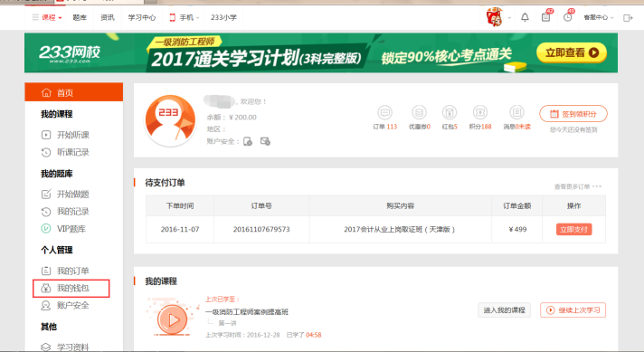
Task: Open 开始做题 in sidebar
Action: [x=72, y=195]
